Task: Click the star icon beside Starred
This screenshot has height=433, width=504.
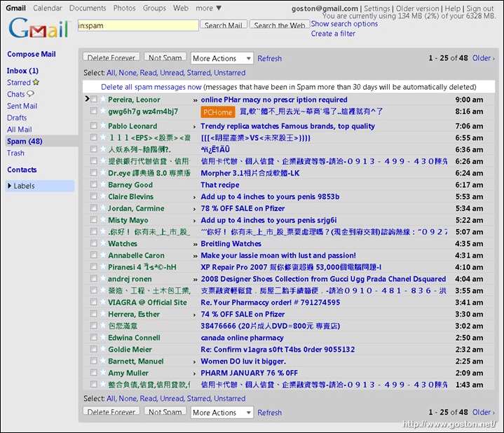Action: [x=36, y=82]
